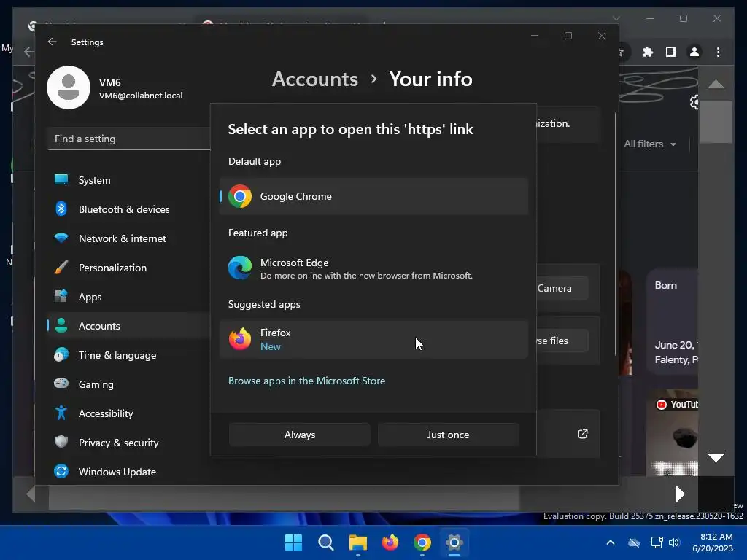Viewport: 747px width, 560px height.
Task: Open Bluetooth & devices settings
Action: point(128,209)
